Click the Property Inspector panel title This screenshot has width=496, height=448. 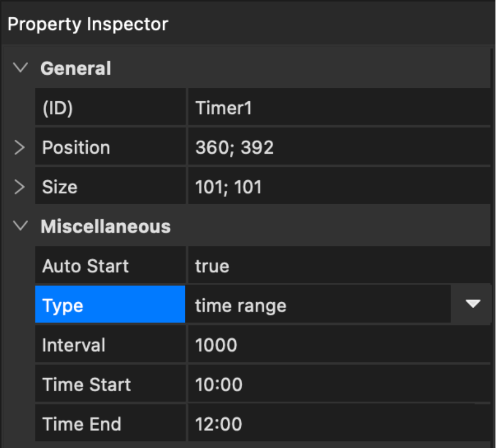coord(88,24)
